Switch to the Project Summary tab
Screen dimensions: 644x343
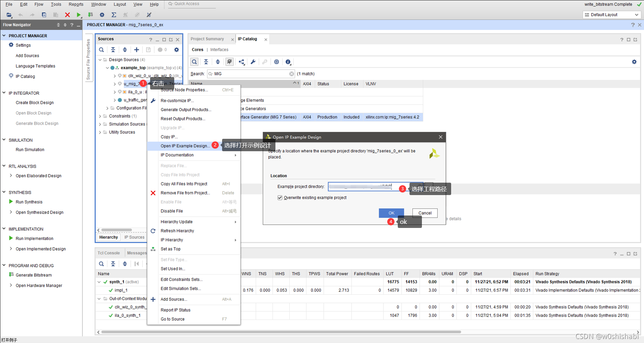click(x=207, y=39)
